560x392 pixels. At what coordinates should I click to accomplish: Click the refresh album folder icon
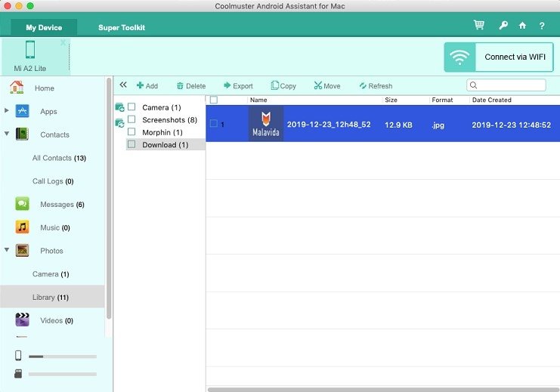pyautogui.click(x=119, y=124)
